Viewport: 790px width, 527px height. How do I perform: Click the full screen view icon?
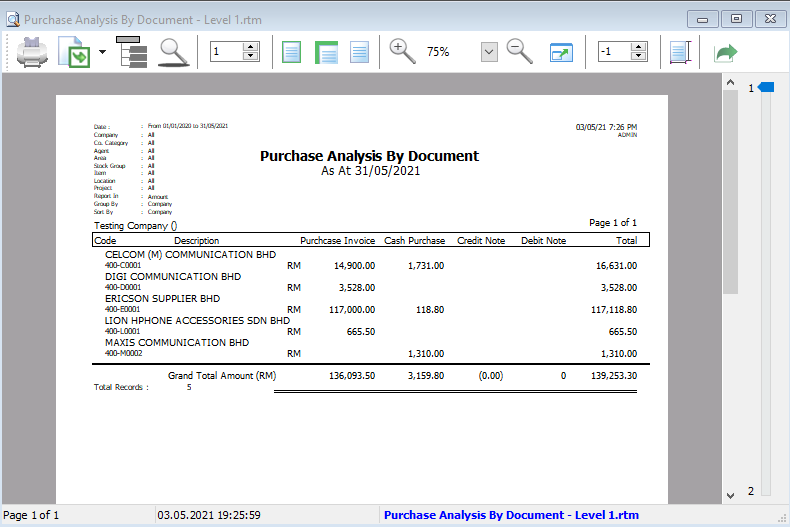[561, 52]
